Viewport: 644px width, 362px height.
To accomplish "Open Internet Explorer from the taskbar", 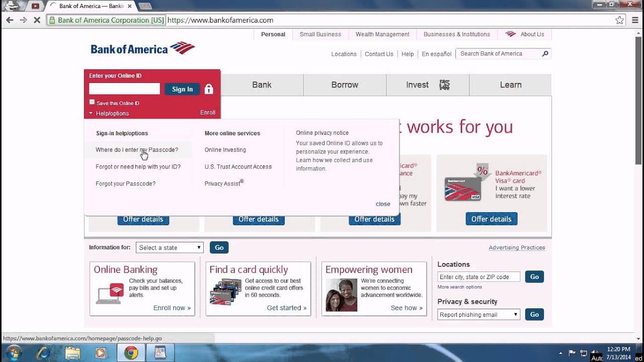I will tap(43, 352).
